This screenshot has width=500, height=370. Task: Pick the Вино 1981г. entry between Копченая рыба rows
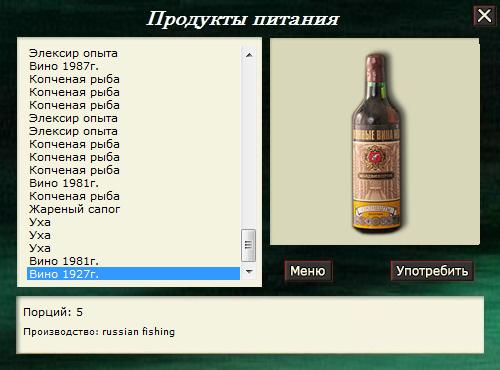tap(133, 183)
